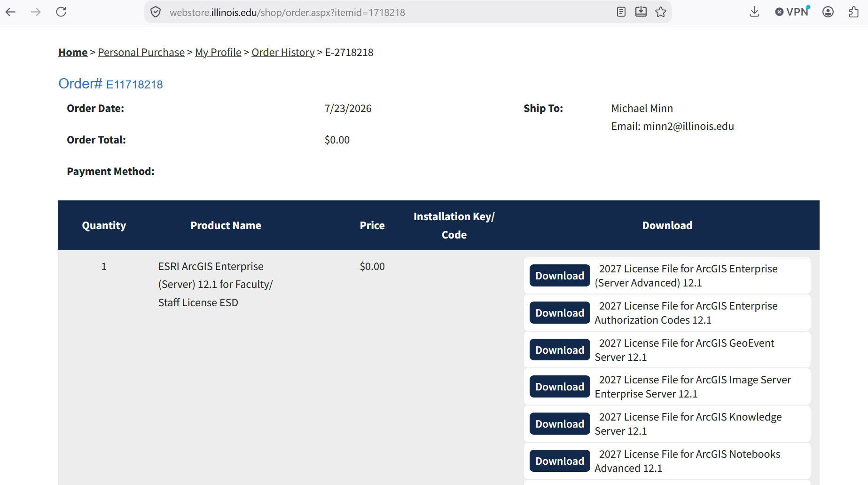Click the address bar URL
868x485 pixels.
(287, 13)
